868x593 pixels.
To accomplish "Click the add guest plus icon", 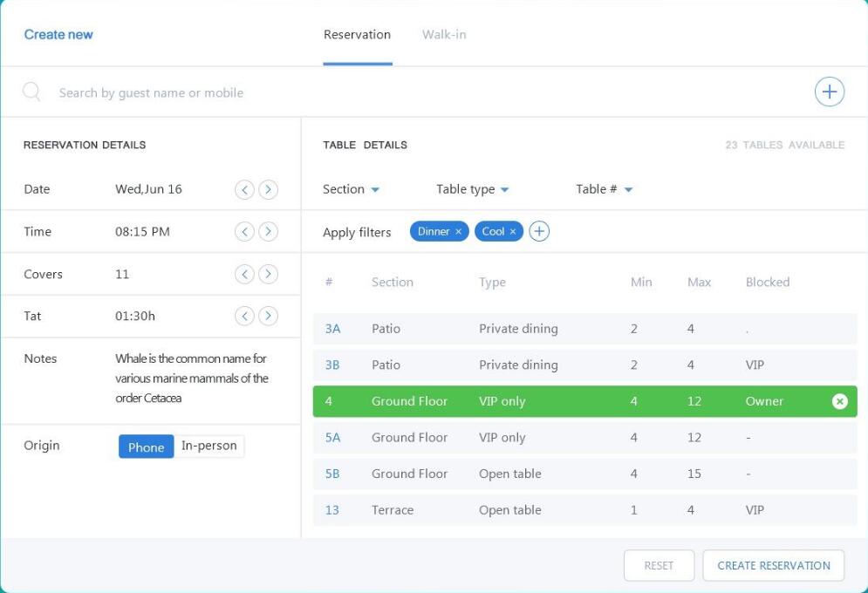I will point(829,92).
